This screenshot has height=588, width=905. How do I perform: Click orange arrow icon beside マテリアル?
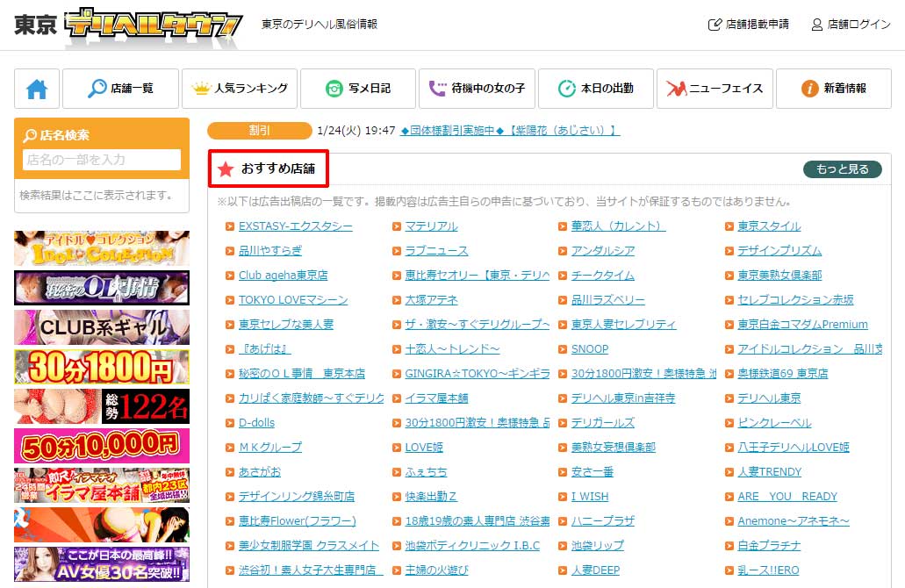[397, 226]
